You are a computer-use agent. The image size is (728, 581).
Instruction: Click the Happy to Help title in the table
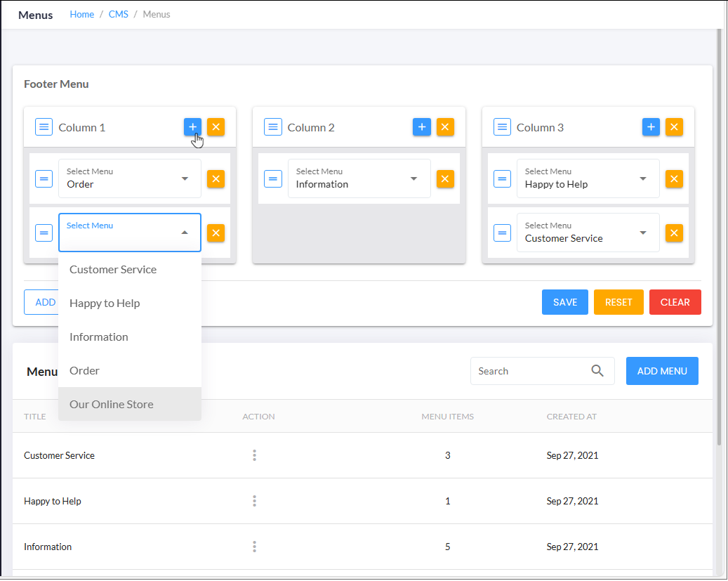[x=53, y=501]
